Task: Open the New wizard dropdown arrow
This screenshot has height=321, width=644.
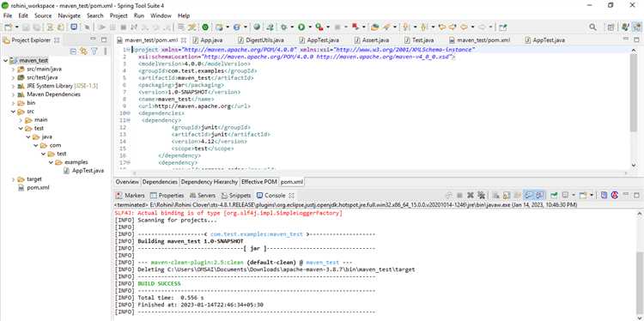Action: tap(17, 27)
